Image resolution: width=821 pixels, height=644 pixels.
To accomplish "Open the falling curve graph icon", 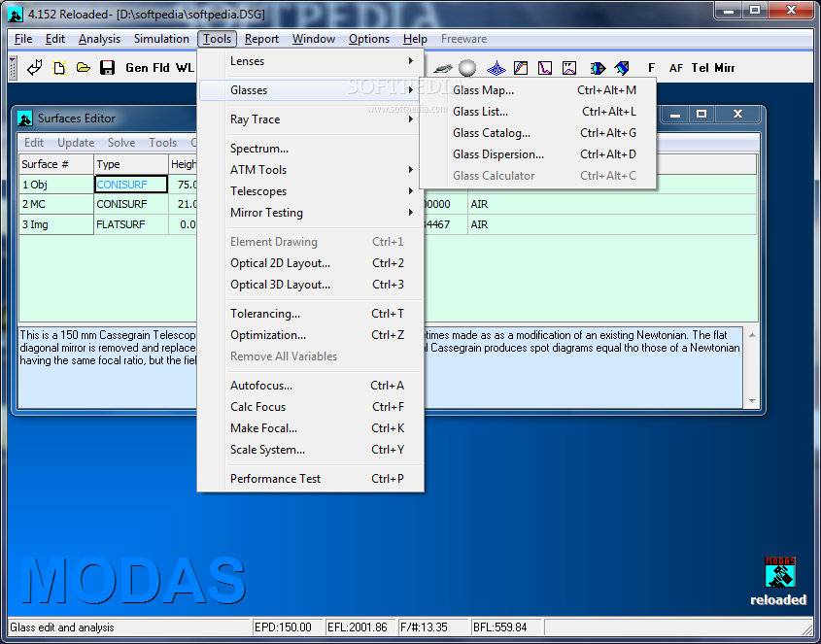I will [x=545, y=68].
